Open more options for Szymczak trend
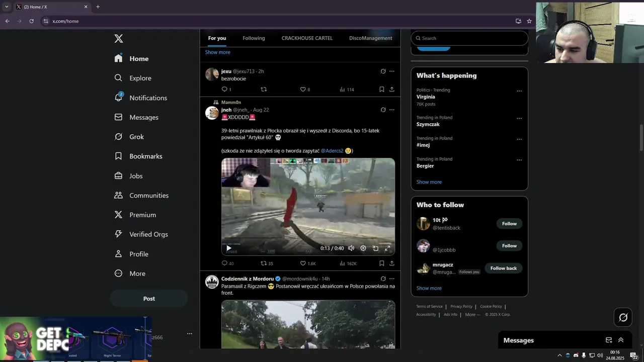The height and width of the screenshot is (362, 644). [x=519, y=119]
